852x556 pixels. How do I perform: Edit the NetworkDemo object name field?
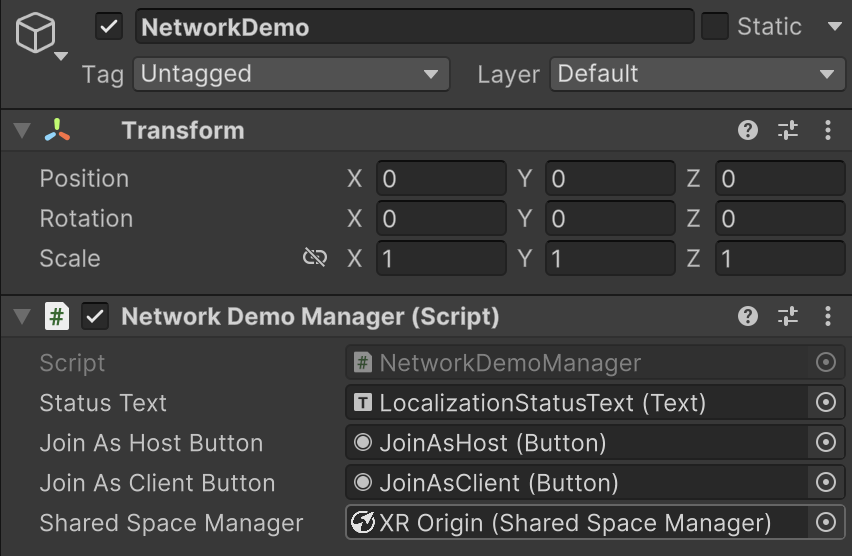coord(415,27)
